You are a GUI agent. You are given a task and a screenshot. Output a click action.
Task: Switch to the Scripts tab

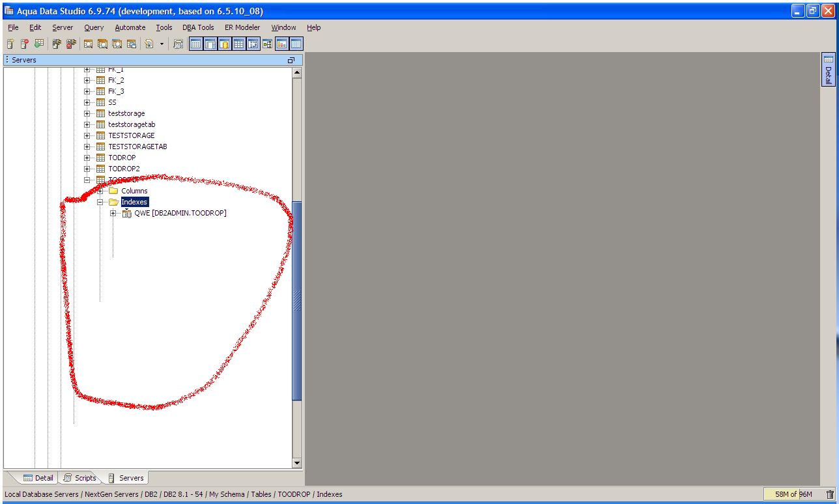coord(79,478)
